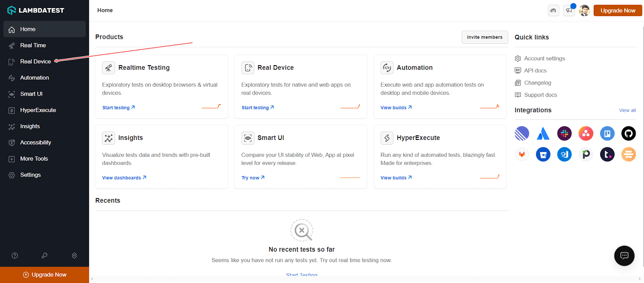Screen dimensions: 644x283
Task: Open Accessibility in the sidebar
Action: click(44, 143)
